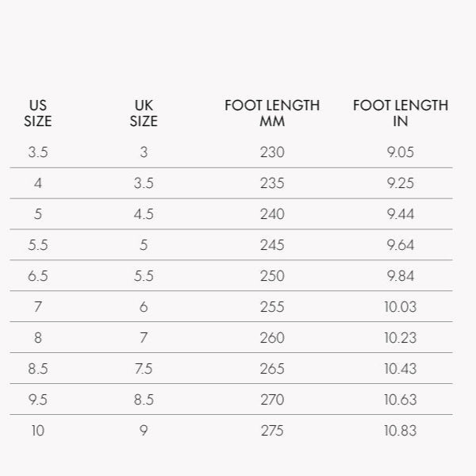This screenshot has height=476, width=476.
Task: Select US size 9.5 cell
Action: pos(38,400)
